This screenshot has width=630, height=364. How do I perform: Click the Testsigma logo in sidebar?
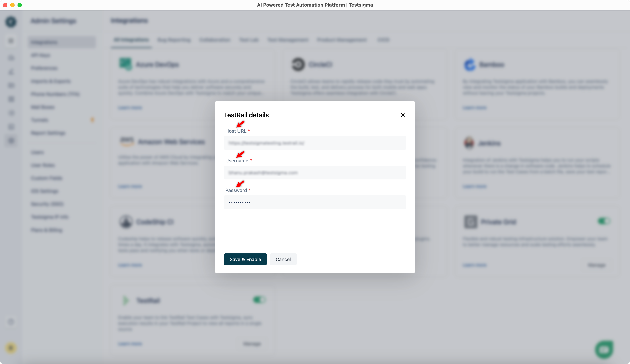pyautogui.click(x=11, y=22)
